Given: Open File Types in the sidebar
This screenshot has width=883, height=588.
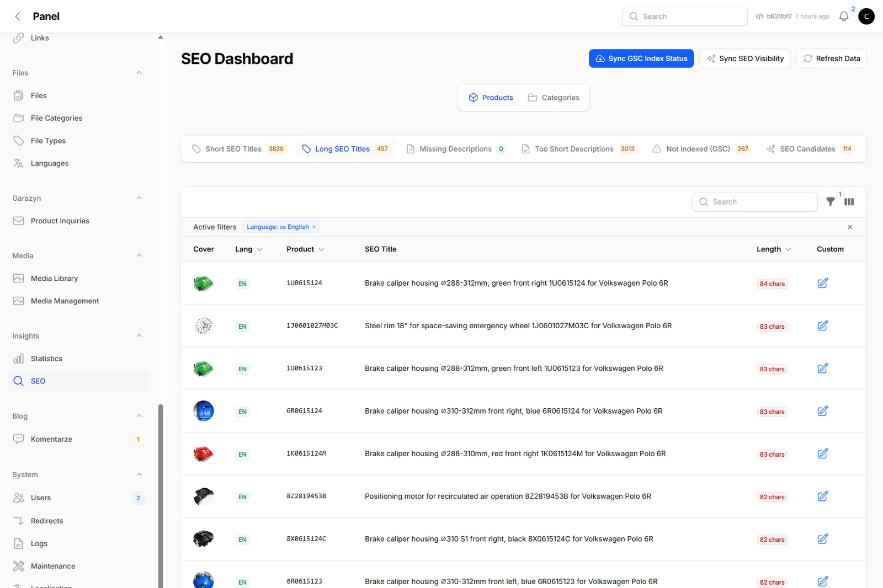Looking at the screenshot, I should [78, 141].
